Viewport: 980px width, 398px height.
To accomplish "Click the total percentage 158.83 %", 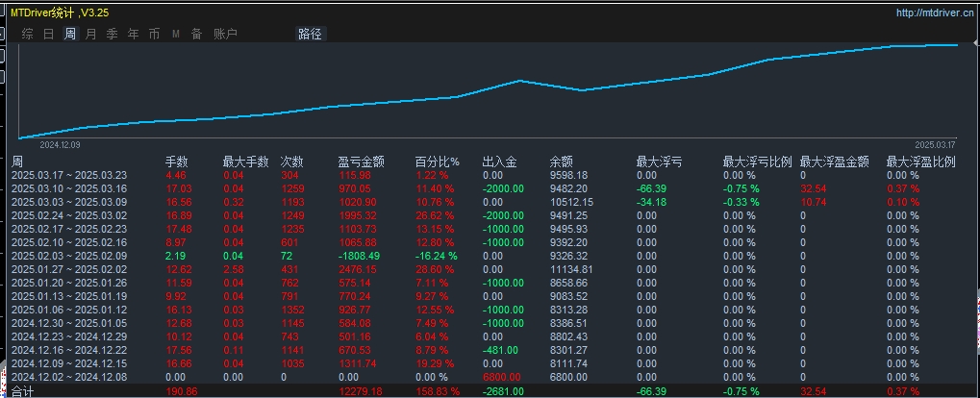I will pos(439,392).
